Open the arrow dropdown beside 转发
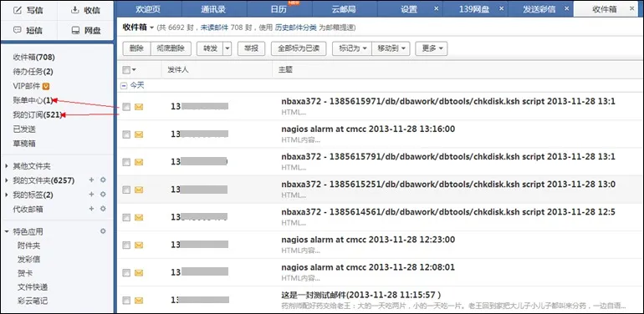The height and width of the screenshot is (314, 644). click(227, 48)
